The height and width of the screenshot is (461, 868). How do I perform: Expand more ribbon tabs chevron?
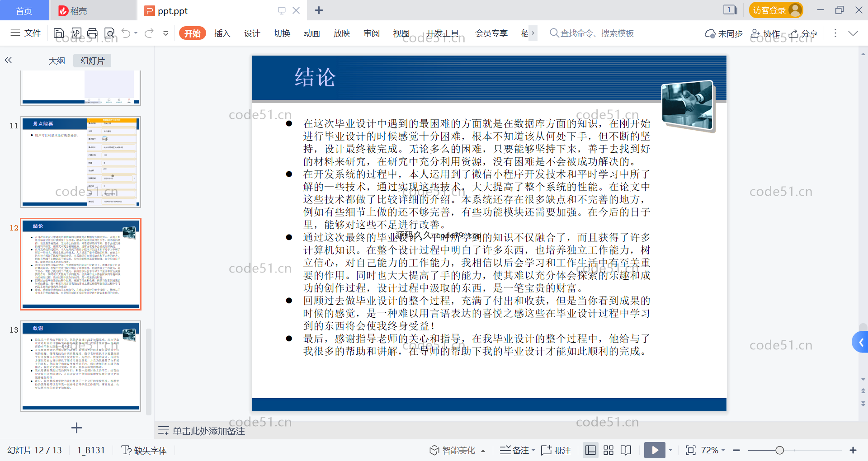click(x=533, y=33)
